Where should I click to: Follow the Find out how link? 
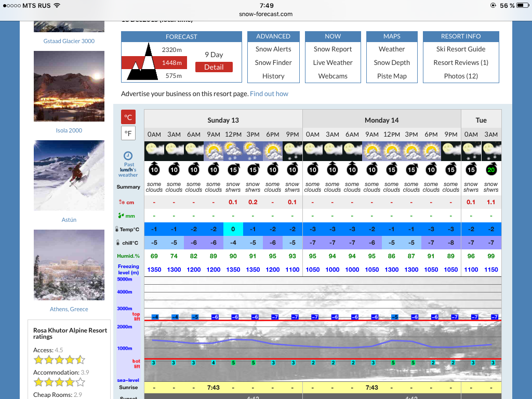(269, 94)
